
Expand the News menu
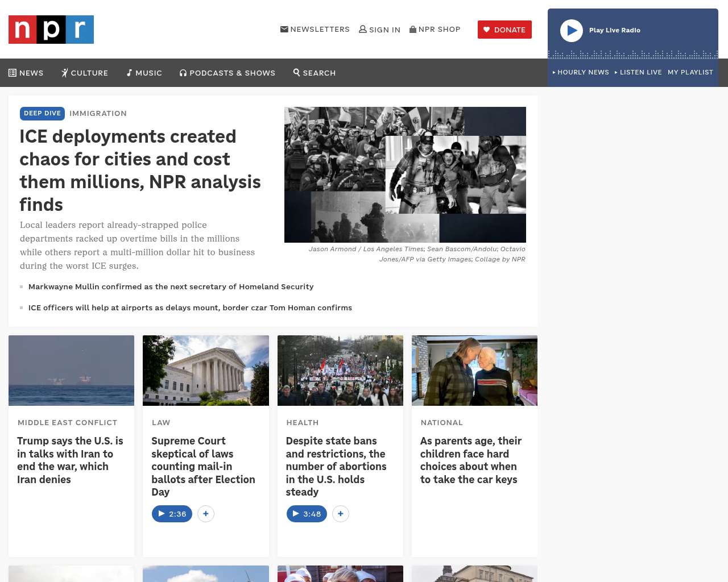(26, 73)
